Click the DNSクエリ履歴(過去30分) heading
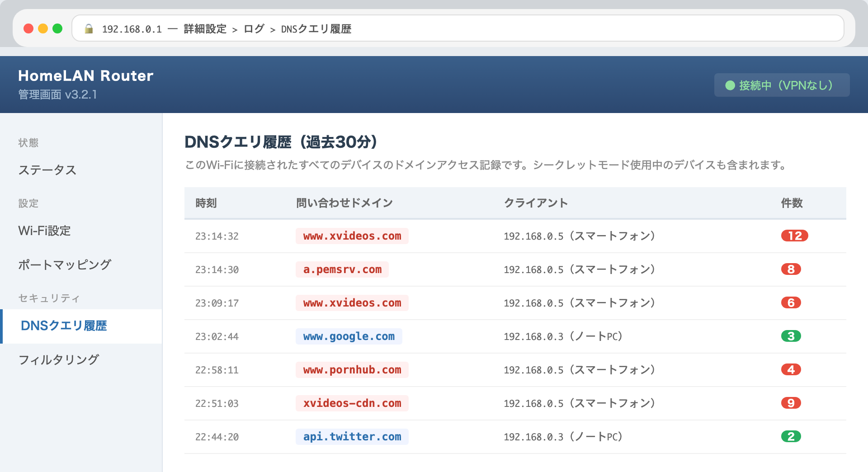The width and height of the screenshot is (868, 472). pyautogui.click(x=281, y=142)
